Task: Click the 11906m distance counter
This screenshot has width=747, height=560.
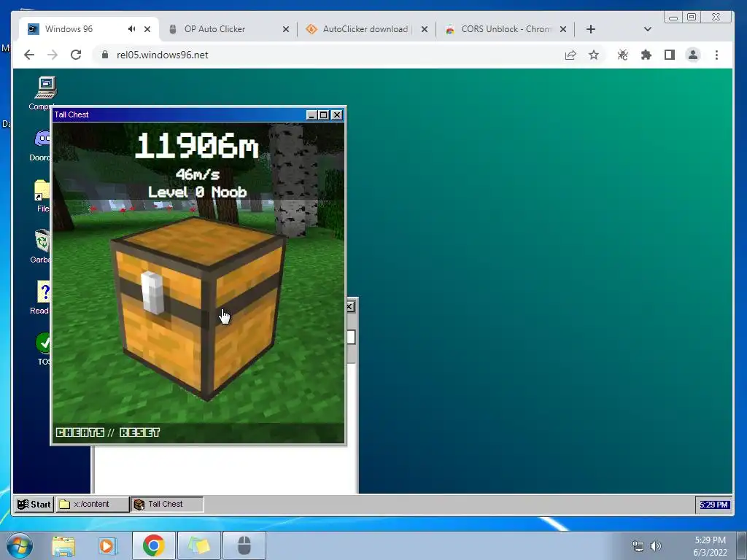Action: 197,145
